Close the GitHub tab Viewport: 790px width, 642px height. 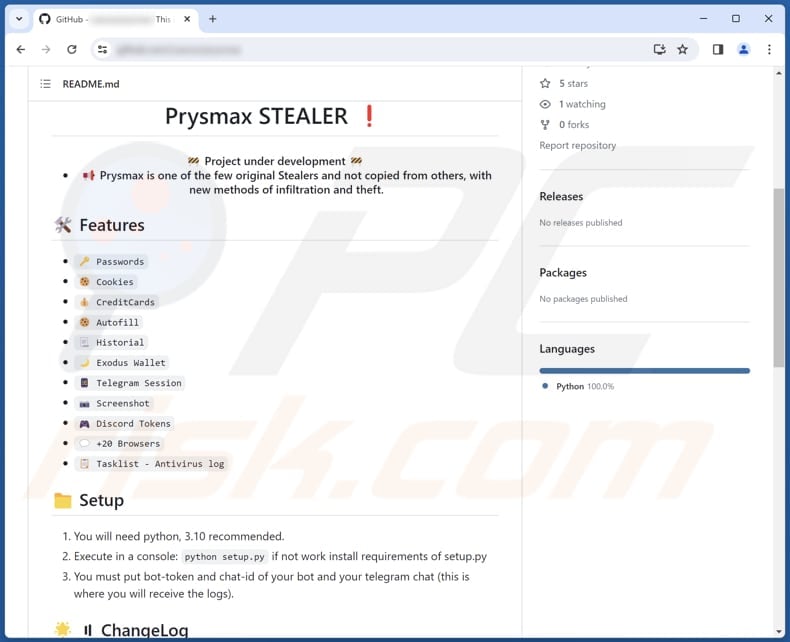(187, 19)
